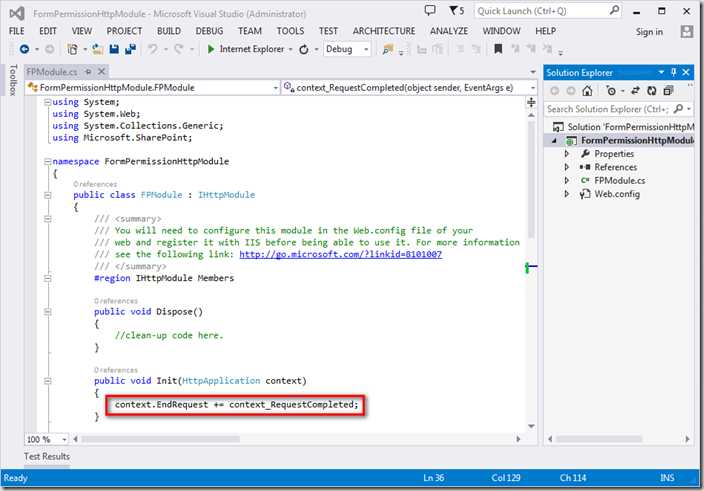
Task: Click the 0 references CodeLens above Dispose
Action: 116,301
